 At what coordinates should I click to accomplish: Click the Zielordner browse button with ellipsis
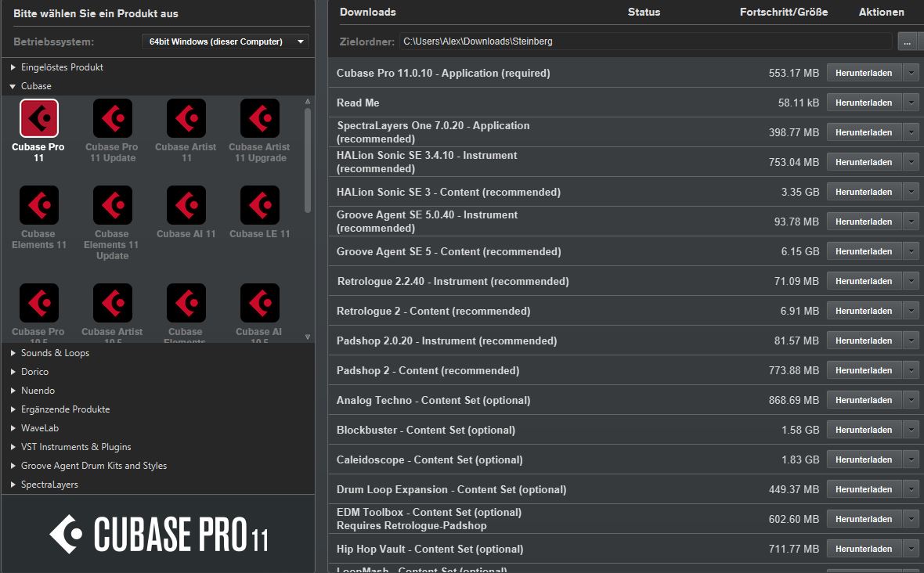point(907,41)
